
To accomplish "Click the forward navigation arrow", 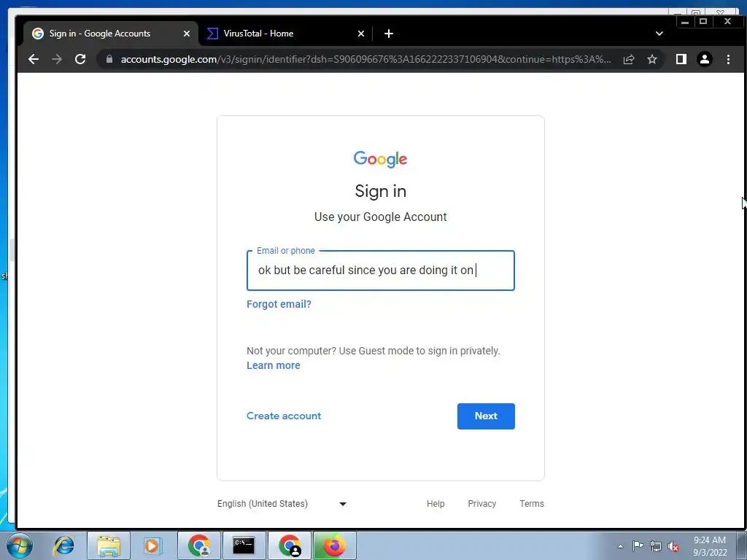I will [57, 59].
